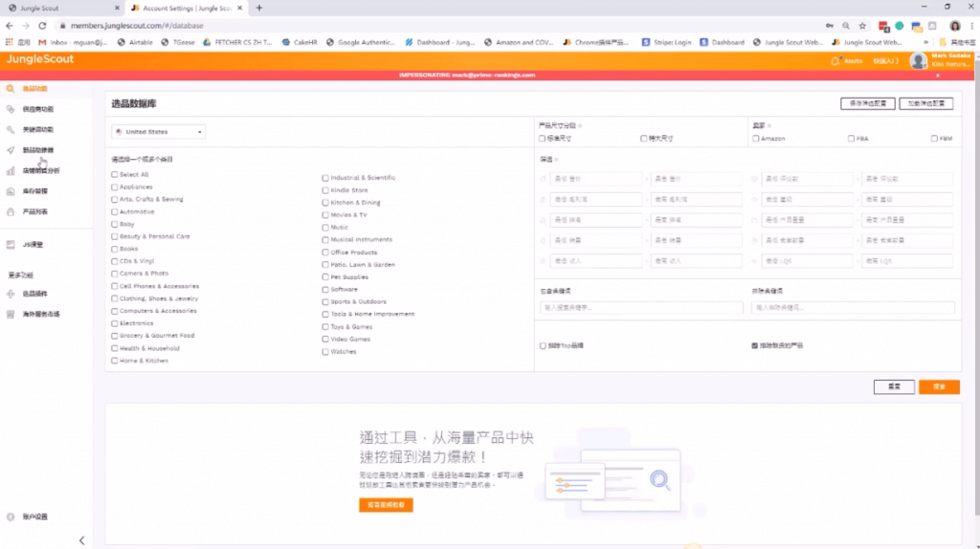Click the minimum LQS input field
The image size is (980, 549).
click(807, 261)
